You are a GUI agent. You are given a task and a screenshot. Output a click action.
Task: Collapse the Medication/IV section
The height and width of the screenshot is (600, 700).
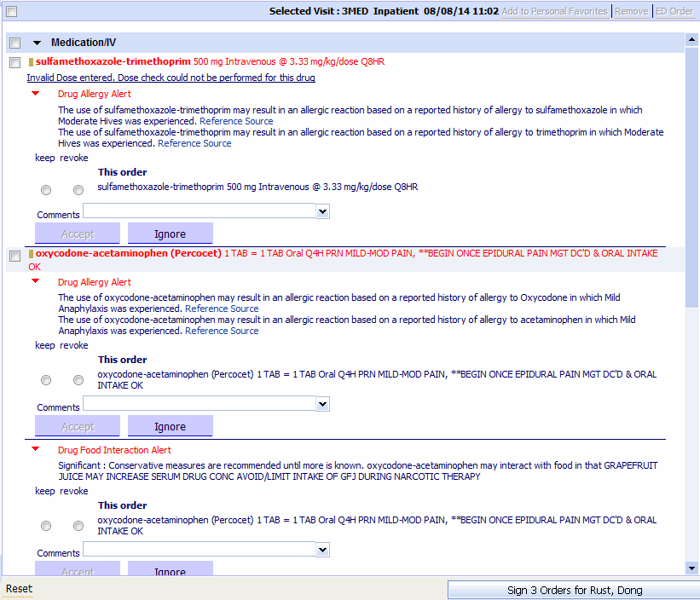(x=36, y=42)
